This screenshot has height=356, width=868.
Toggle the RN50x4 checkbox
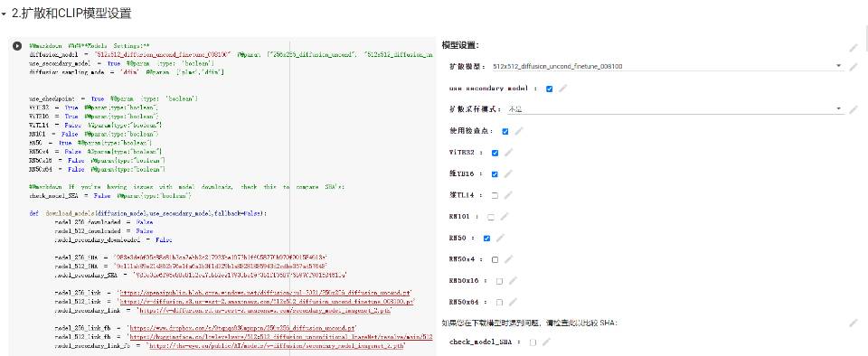(x=495, y=259)
